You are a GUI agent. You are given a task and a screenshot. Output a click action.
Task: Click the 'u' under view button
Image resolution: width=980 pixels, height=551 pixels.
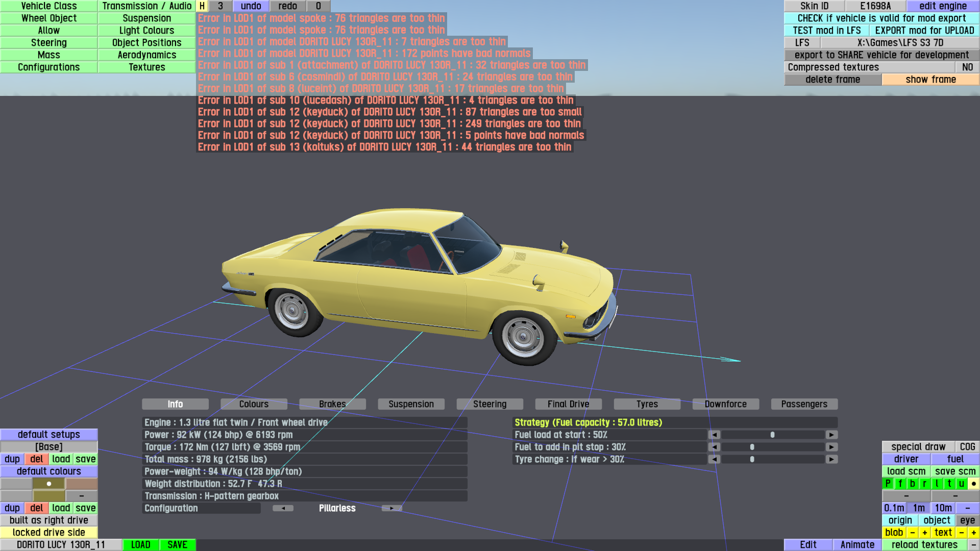pos(962,484)
